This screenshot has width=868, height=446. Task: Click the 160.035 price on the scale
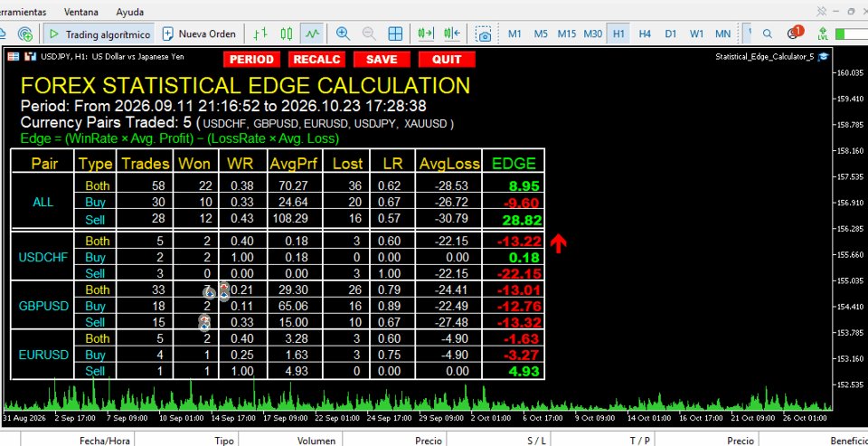[851, 72]
